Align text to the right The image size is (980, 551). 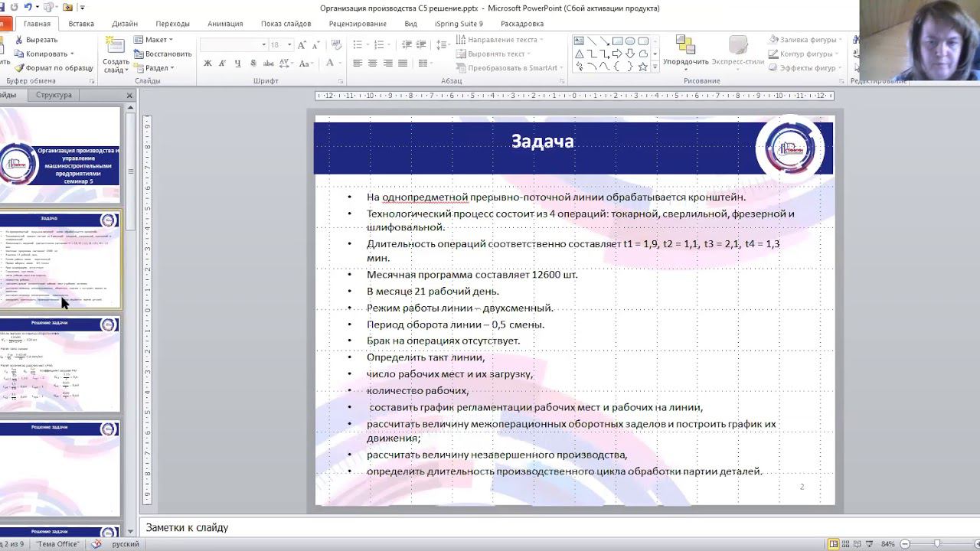click(388, 64)
